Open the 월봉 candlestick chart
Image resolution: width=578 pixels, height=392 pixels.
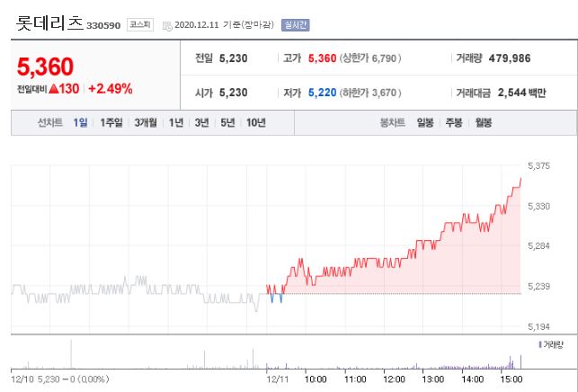484,122
